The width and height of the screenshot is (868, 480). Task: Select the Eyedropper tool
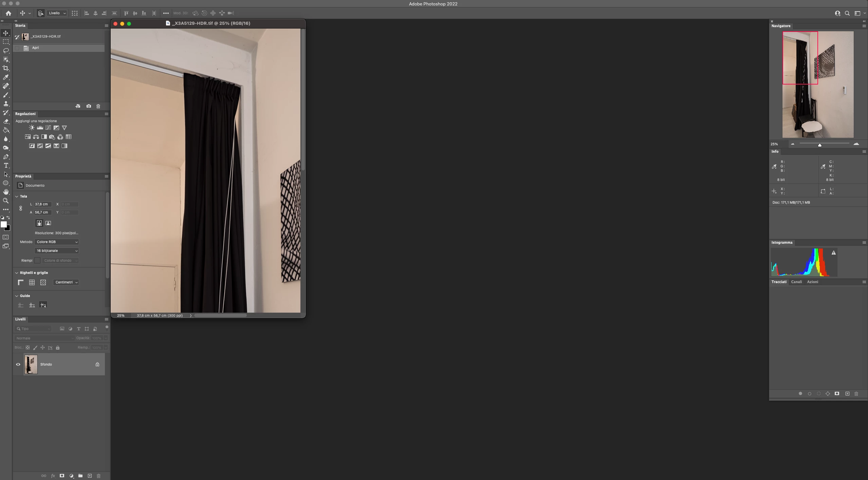pyautogui.click(x=6, y=77)
